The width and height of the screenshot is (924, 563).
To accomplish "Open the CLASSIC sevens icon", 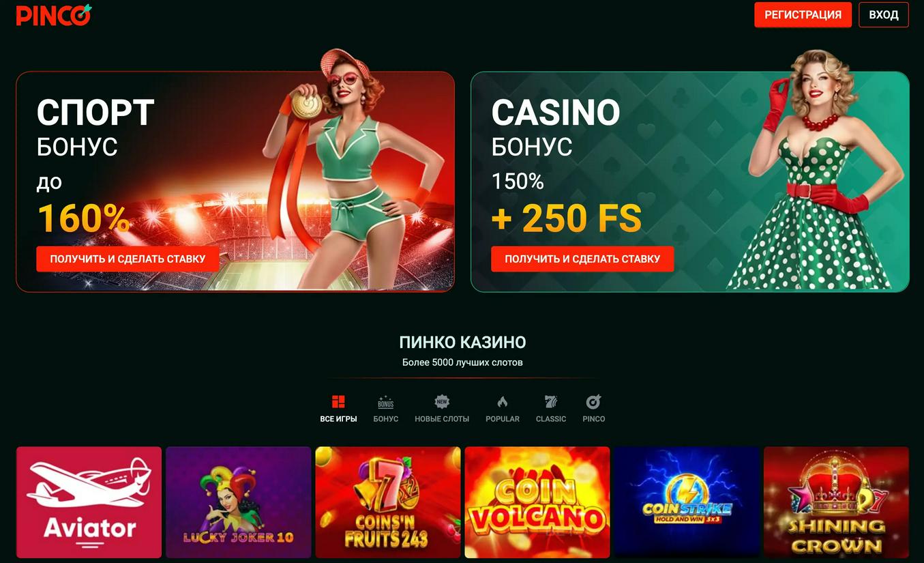I will point(551,401).
